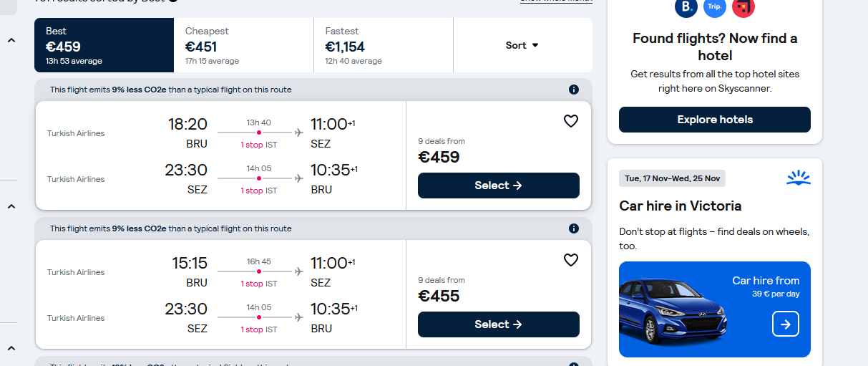
Task: Save the €455 flight with heart icon
Action: point(570,260)
